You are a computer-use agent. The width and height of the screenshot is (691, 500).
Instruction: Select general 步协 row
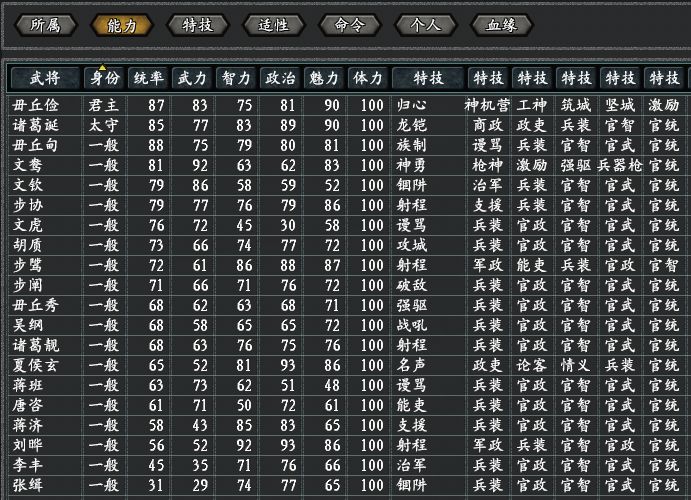(349, 205)
